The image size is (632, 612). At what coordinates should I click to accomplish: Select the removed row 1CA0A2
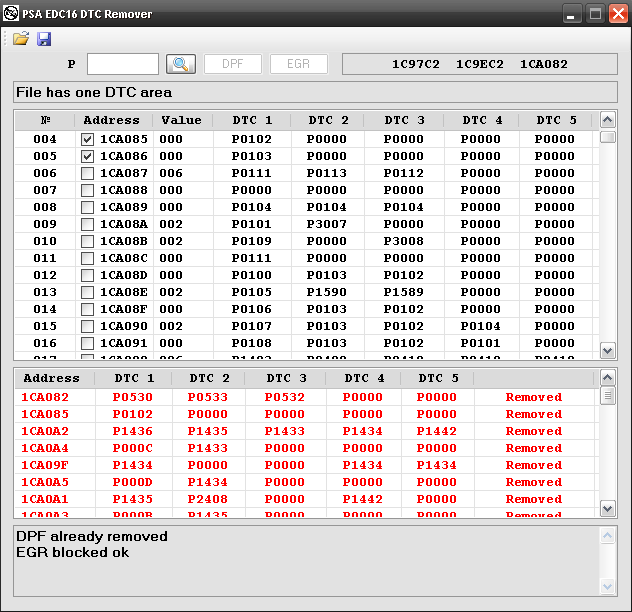point(307,431)
